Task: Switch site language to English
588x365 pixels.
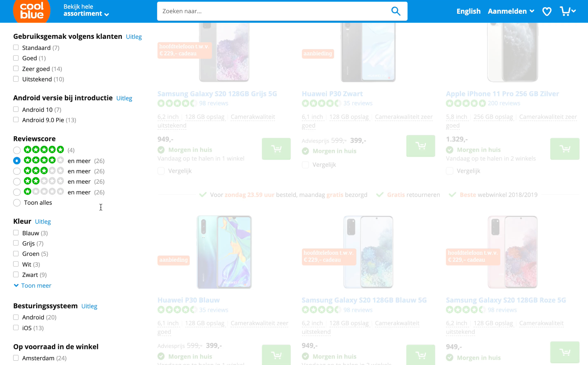Action: 468,11
